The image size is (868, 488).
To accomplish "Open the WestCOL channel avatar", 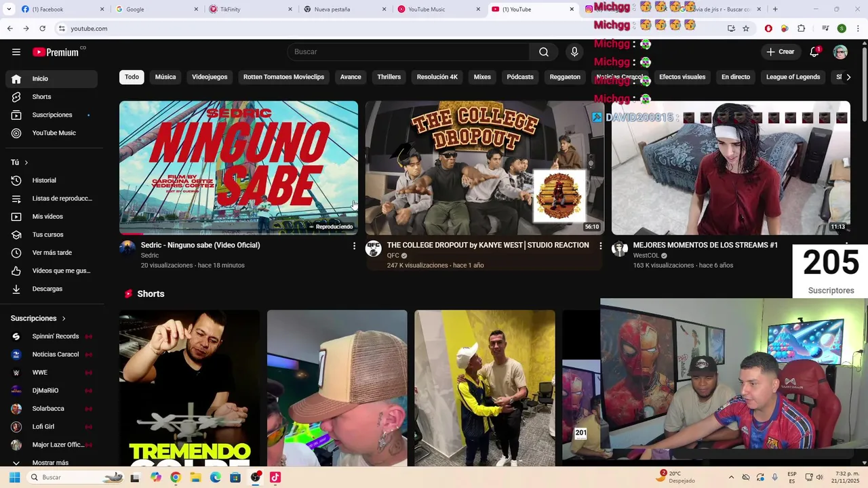I will pos(620,249).
